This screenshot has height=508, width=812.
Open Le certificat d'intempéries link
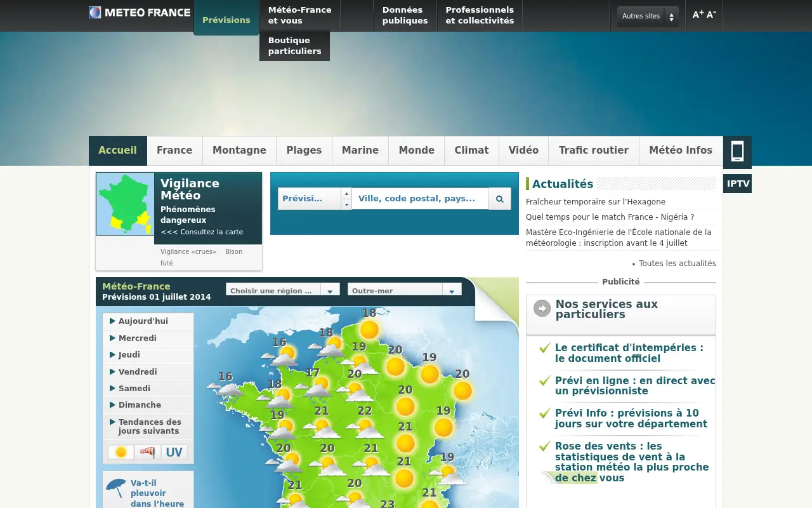(x=629, y=353)
